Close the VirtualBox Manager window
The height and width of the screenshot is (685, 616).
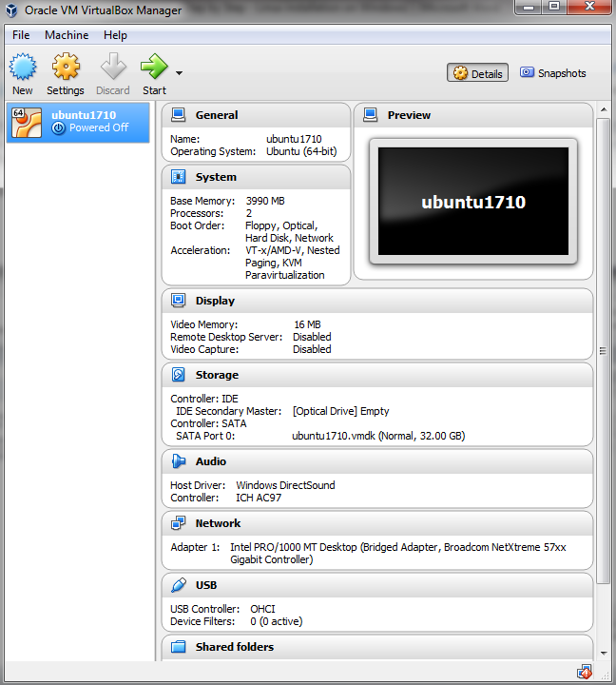point(589,7)
